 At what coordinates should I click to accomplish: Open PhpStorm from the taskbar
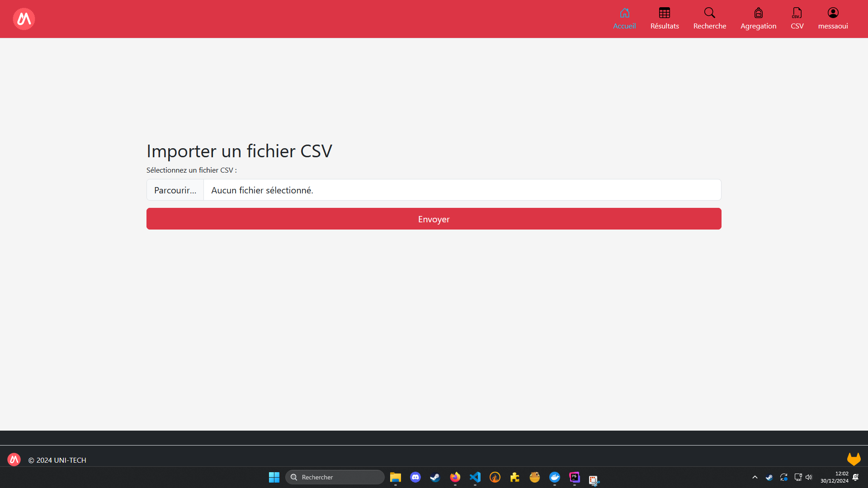tap(575, 477)
